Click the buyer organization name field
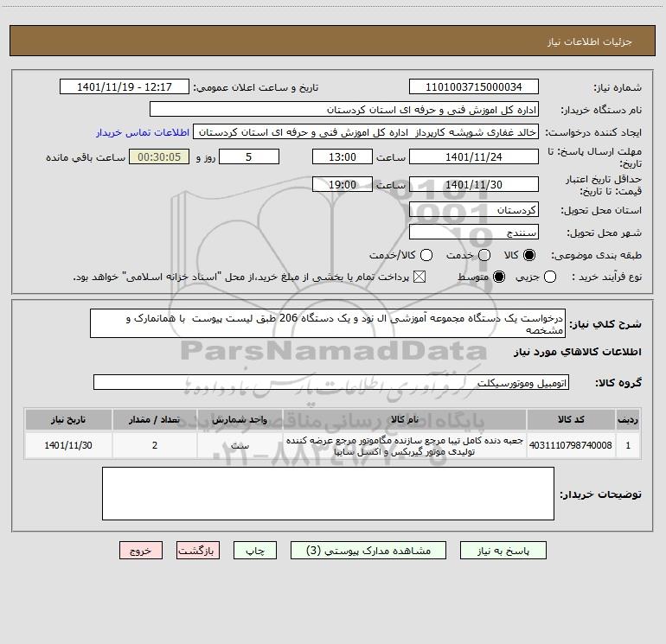The height and width of the screenshot is (644, 666). [344, 109]
